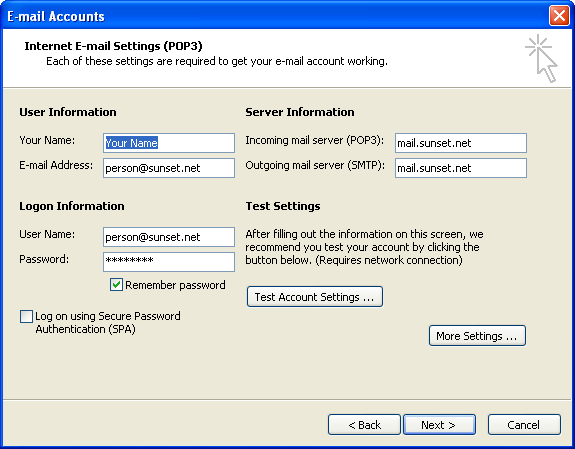575x449 pixels.
Task: Click the wizard cursor icon in header
Action: tap(542, 58)
